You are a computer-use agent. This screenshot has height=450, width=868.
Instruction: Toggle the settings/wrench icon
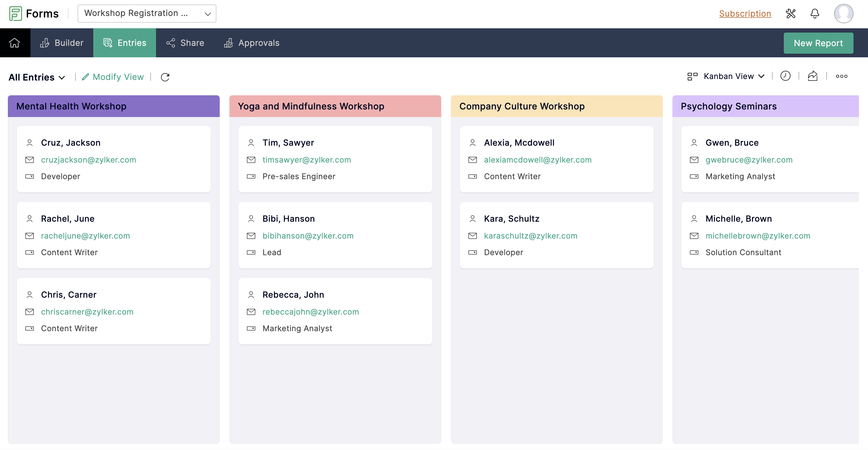[x=791, y=13]
